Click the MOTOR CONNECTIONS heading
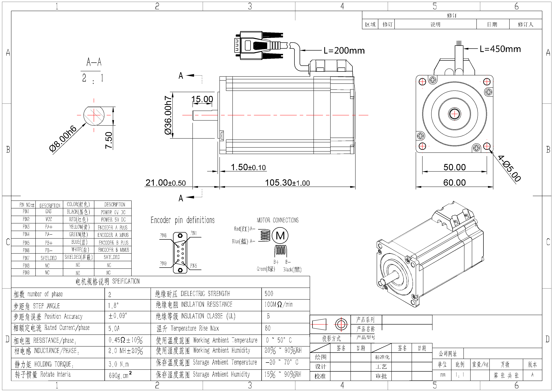 pos(278,220)
